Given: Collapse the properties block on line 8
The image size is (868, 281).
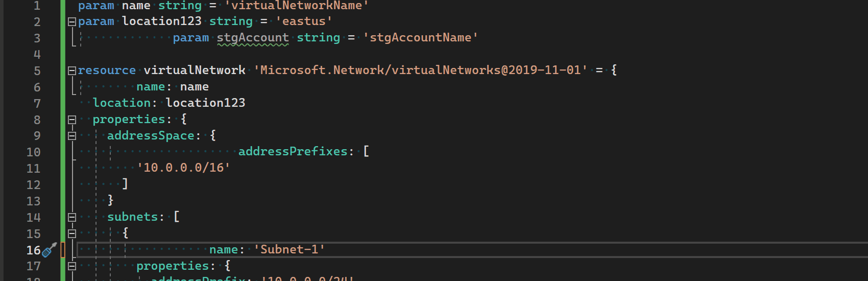Looking at the screenshot, I should (x=72, y=120).
